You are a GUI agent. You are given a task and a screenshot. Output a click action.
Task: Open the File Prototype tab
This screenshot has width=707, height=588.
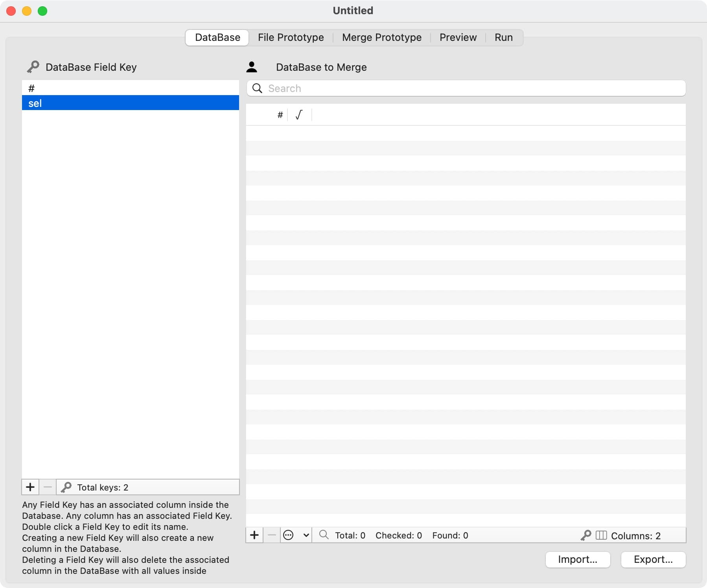coord(291,37)
